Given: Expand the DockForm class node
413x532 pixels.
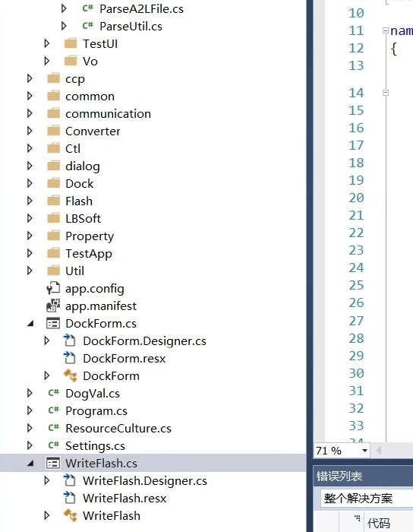Looking at the screenshot, I should (x=47, y=375).
